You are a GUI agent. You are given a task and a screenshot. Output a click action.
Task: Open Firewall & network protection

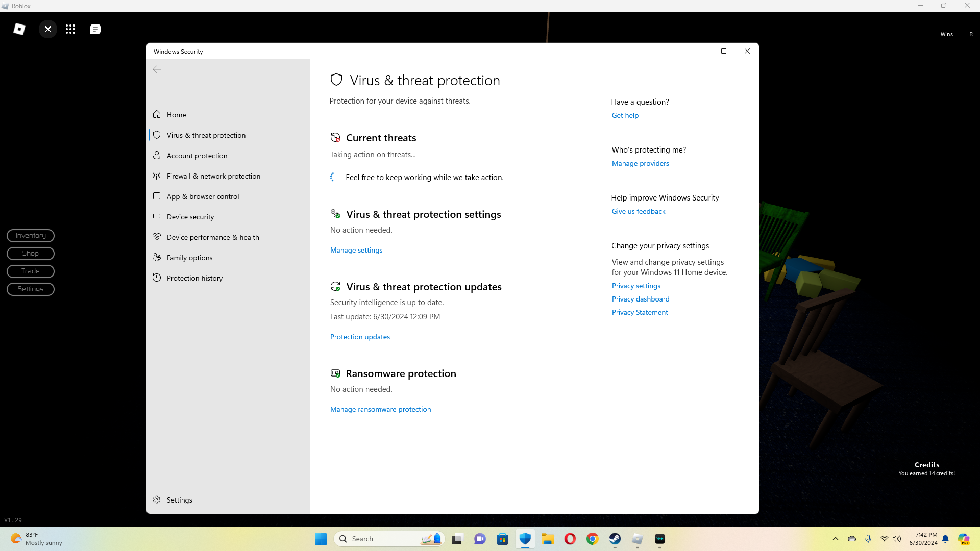point(228,176)
